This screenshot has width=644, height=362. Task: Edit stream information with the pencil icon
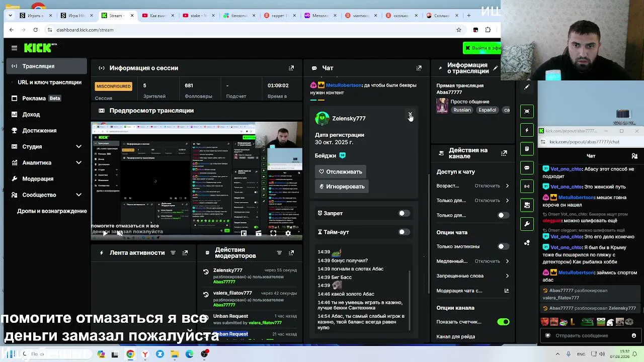click(496, 68)
